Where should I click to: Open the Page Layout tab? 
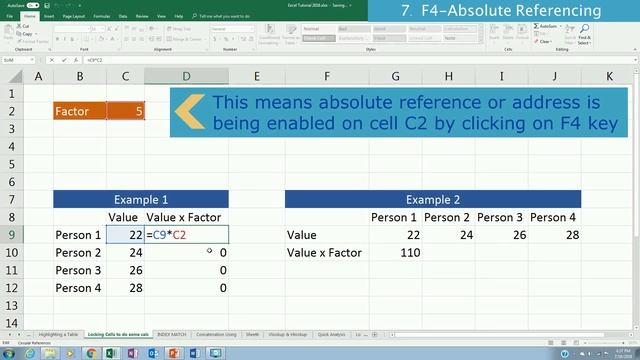pyautogui.click(x=74, y=16)
